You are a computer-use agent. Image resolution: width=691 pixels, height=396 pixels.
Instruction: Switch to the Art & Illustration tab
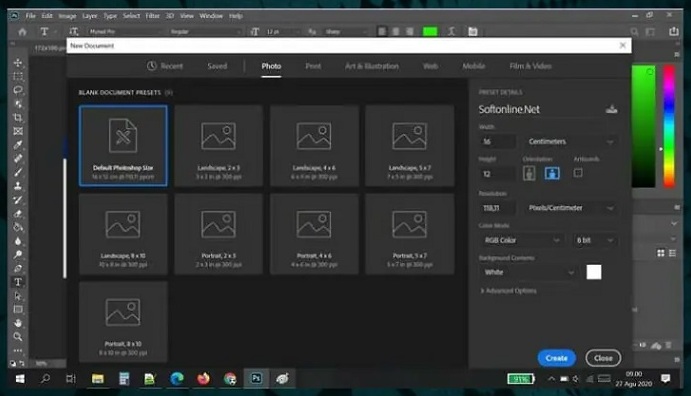point(372,66)
